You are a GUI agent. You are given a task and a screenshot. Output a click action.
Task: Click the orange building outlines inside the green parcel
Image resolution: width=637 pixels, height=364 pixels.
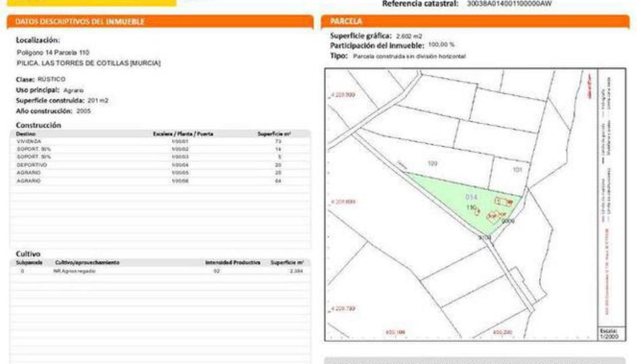coord(499,201)
